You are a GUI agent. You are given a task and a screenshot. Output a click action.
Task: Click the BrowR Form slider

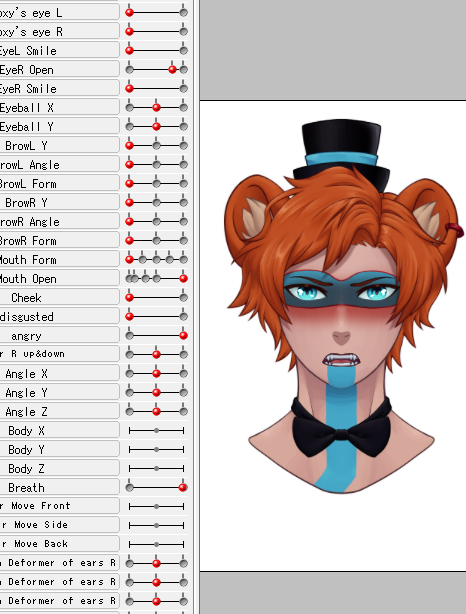[x=156, y=240]
